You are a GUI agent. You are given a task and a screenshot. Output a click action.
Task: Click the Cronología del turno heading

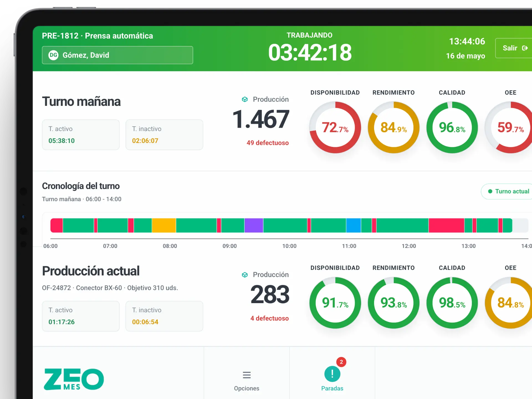coord(81,186)
